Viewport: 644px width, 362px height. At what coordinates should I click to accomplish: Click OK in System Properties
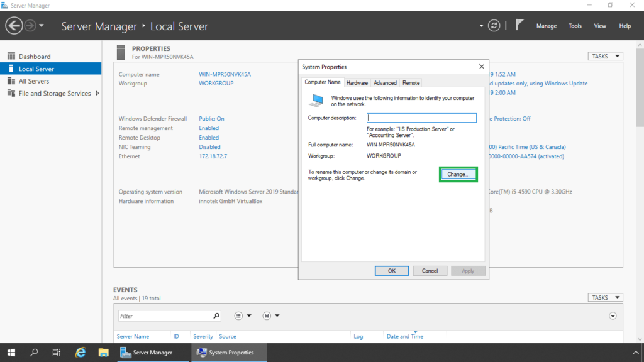pos(391,271)
